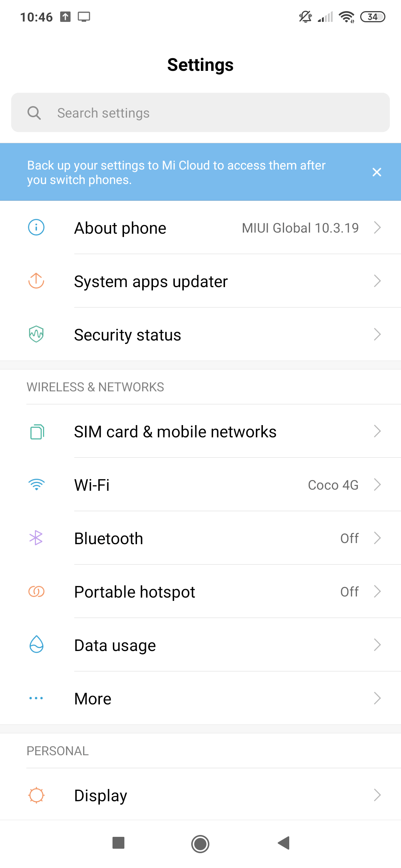The image size is (401, 868).
Task: Open SIM card & mobile networks
Action: 175,432
